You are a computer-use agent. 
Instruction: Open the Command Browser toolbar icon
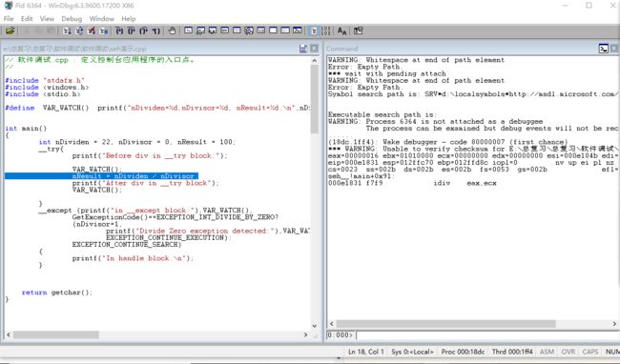pyautogui.click(x=298, y=30)
